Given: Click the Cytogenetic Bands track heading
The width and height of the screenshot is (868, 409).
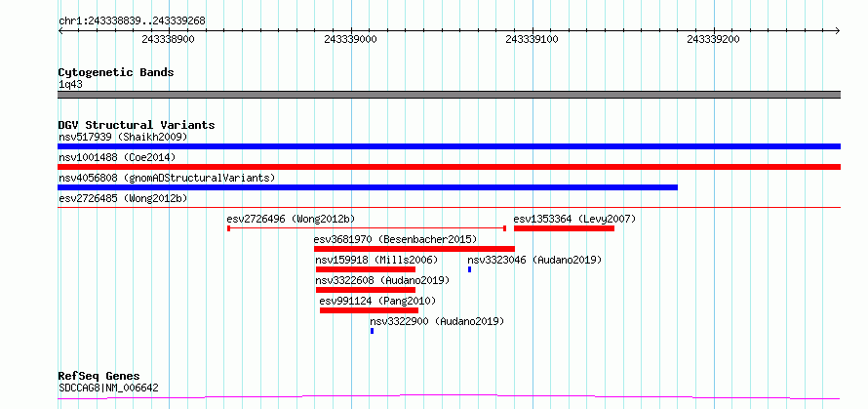Looking at the screenshot, I should click(116, 72).
